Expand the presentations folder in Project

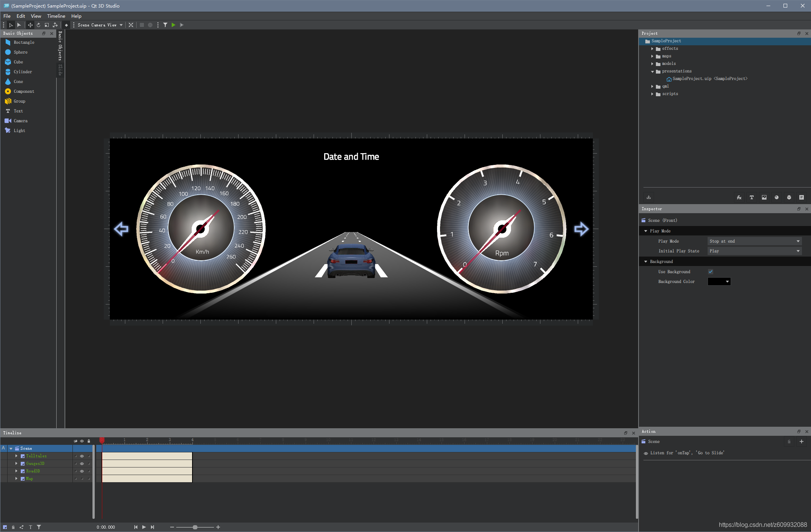652,71
